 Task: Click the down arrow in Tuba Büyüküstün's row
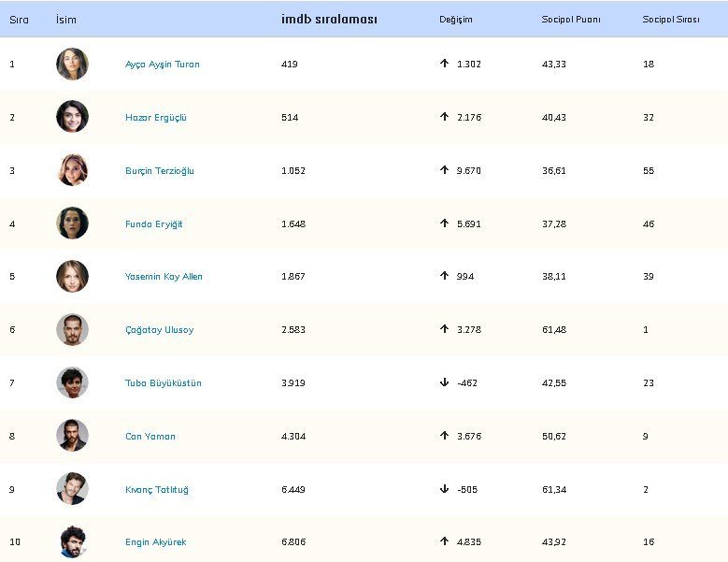444,382
